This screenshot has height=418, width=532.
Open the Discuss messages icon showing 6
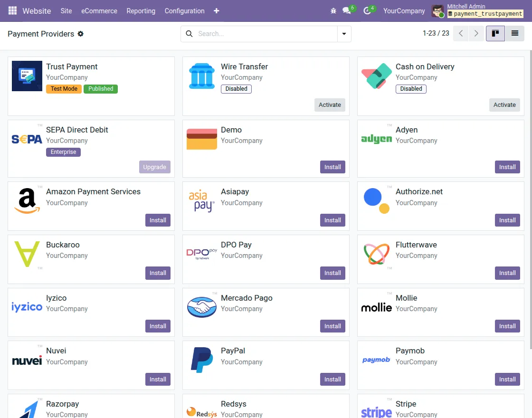coord(346,10)
